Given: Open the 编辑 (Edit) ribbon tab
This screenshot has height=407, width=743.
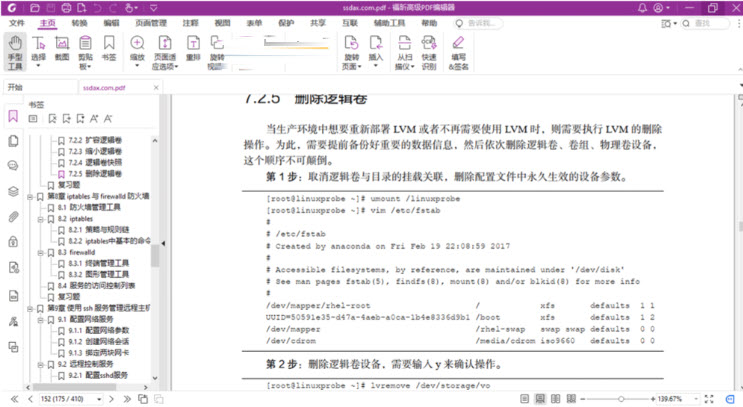Looking at the screenshot, I should [111, 22].
